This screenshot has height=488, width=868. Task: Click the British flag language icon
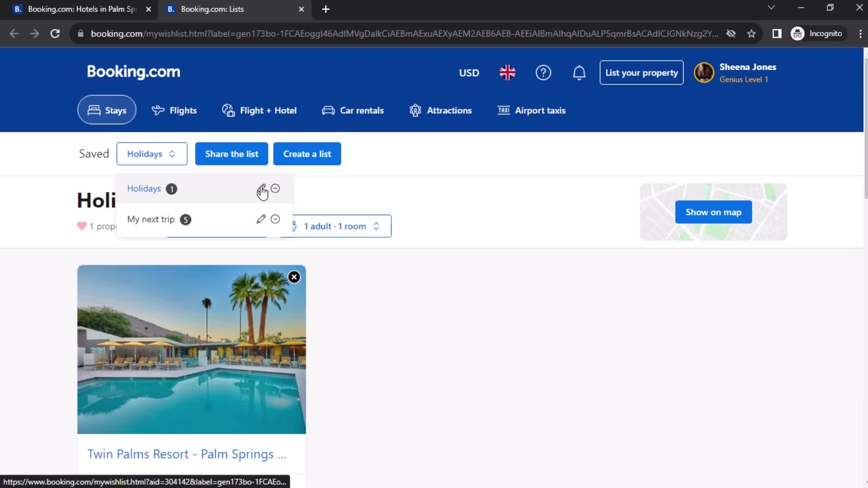pyautogui.click(x=507, y=72)
